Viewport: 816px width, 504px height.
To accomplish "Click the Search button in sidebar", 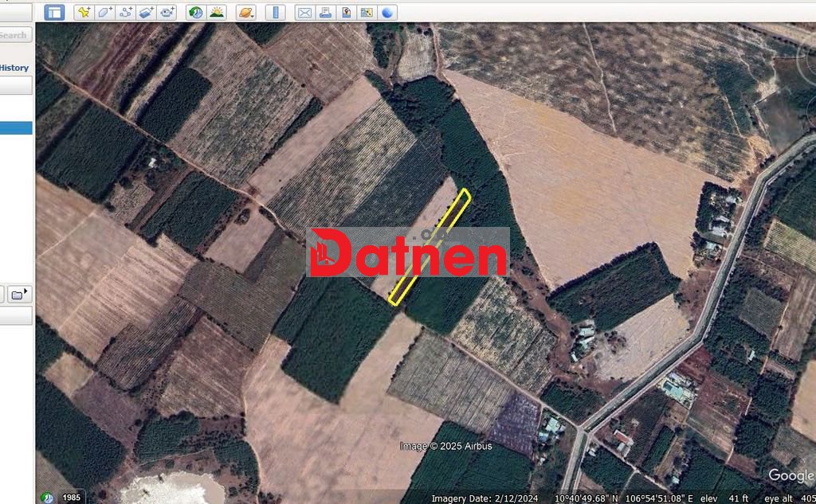I will click(14, 35).
